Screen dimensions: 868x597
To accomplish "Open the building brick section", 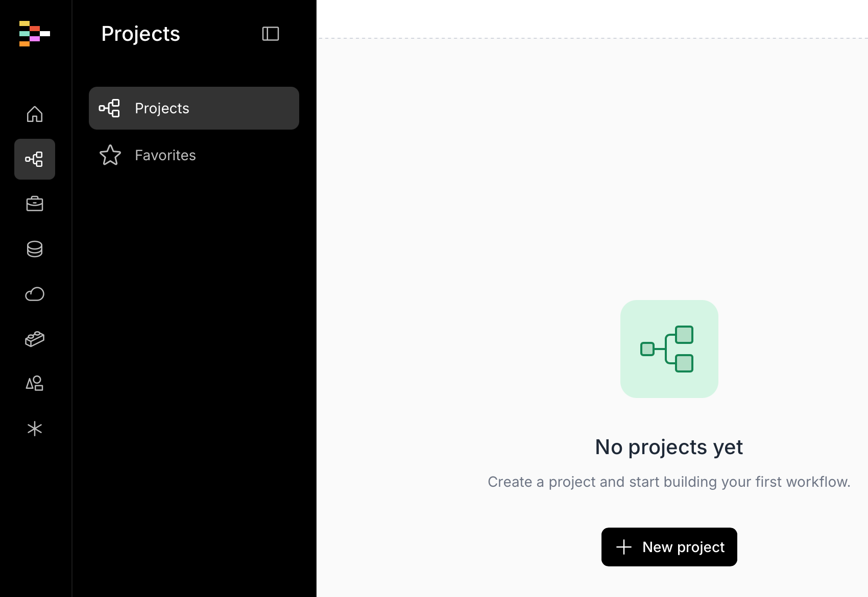I will pos(35,339).
